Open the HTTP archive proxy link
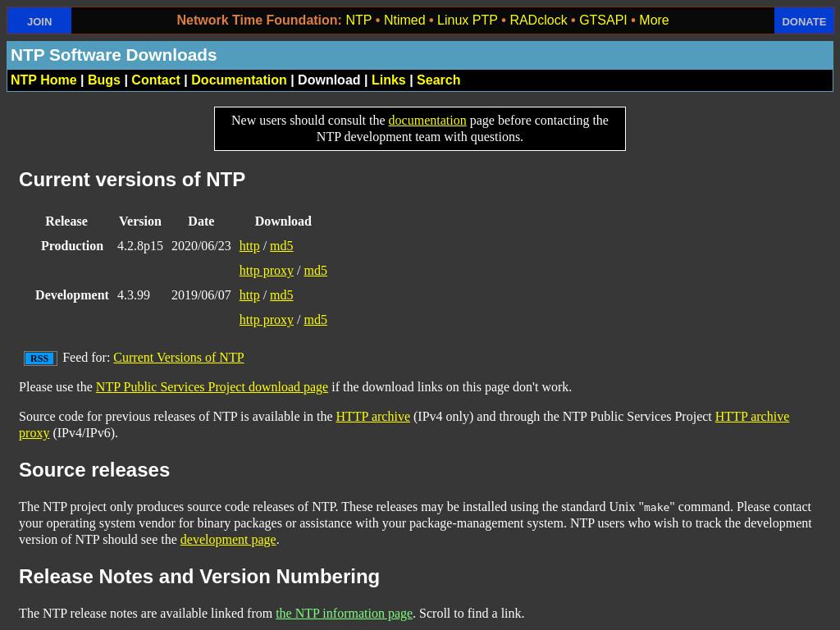The height and width of the screenshot is (630, 840). coord(752,416)
